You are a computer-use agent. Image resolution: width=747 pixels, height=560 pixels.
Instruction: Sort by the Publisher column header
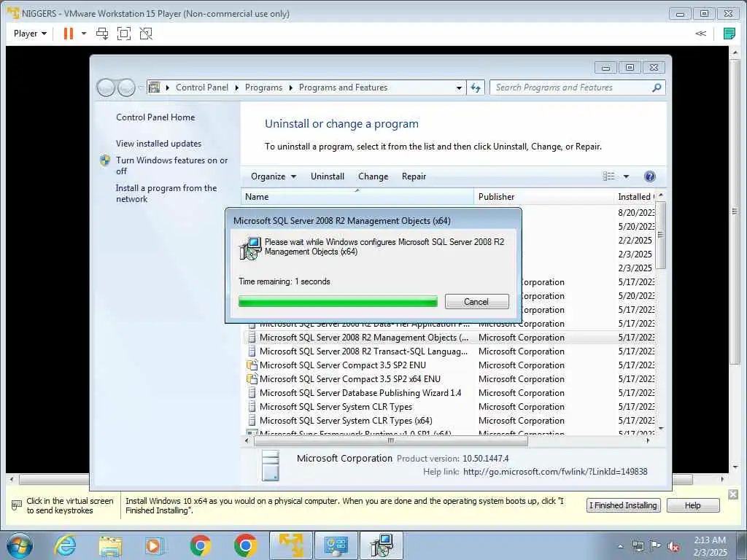tap(543, 197)
